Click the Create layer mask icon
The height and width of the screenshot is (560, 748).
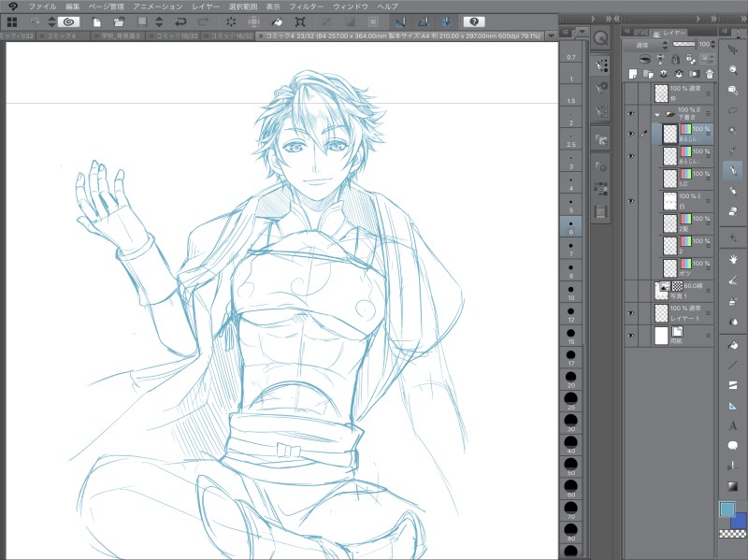694,74
